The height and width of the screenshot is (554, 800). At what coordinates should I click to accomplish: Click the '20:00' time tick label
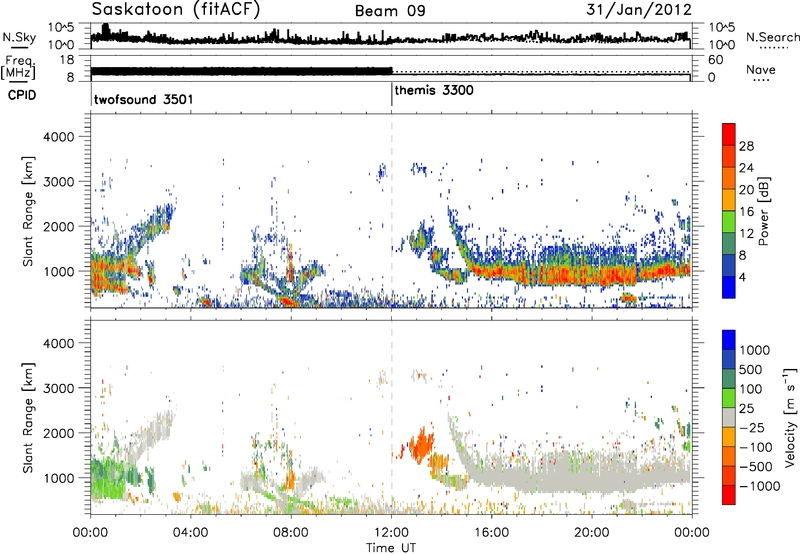[x=592, y=533]
